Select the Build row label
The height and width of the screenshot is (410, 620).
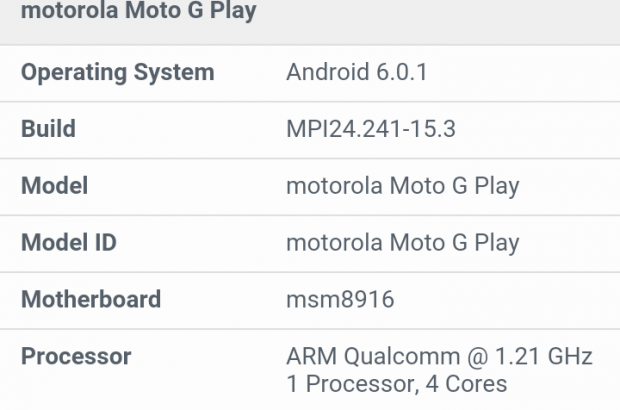click(x=48, y=129)
